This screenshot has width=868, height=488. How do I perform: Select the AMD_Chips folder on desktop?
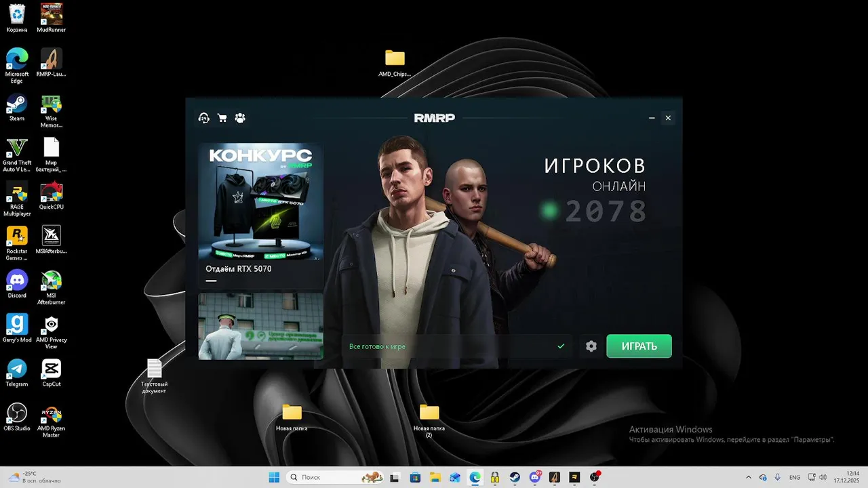point(395,63)
